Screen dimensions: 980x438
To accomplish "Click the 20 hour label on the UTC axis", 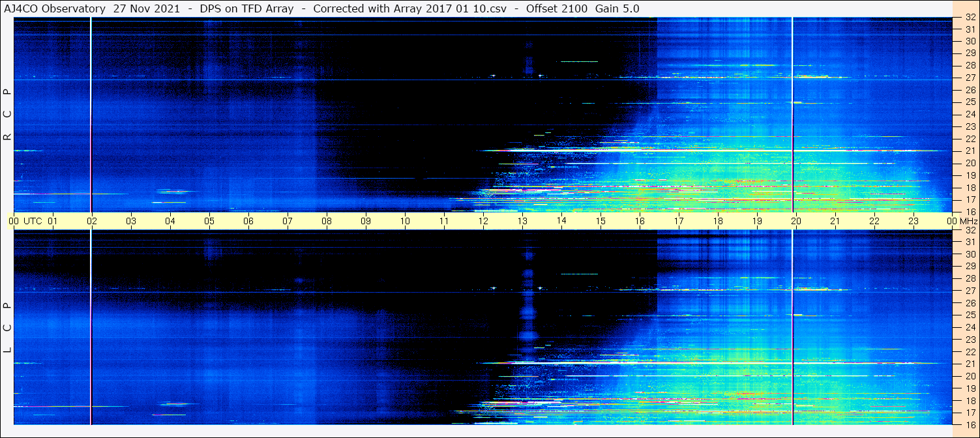I will point(796,221).
